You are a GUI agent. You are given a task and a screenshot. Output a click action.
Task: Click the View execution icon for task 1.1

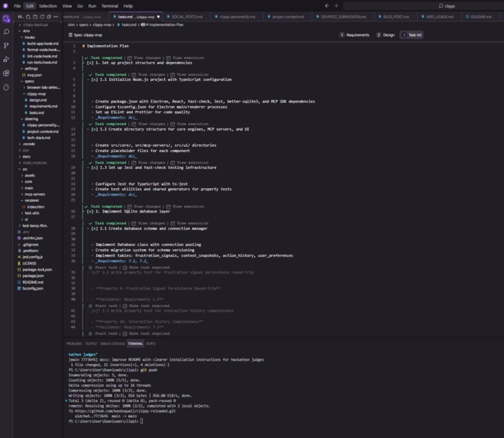[173, 75]
